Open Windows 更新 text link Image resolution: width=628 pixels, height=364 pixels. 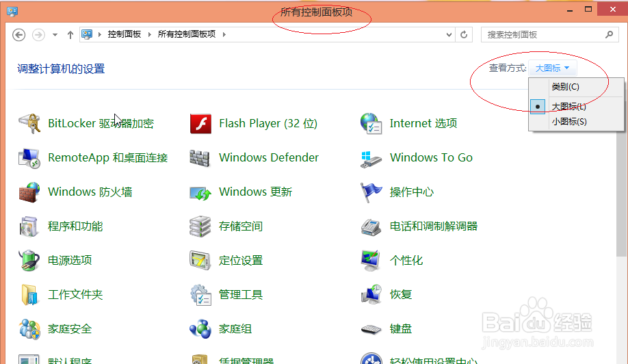coord(256,192)
